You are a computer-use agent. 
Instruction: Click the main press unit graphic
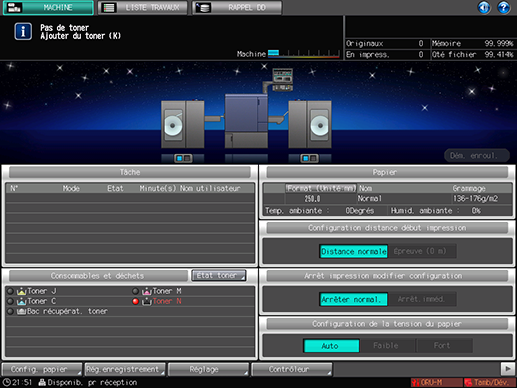click(246, 121)
